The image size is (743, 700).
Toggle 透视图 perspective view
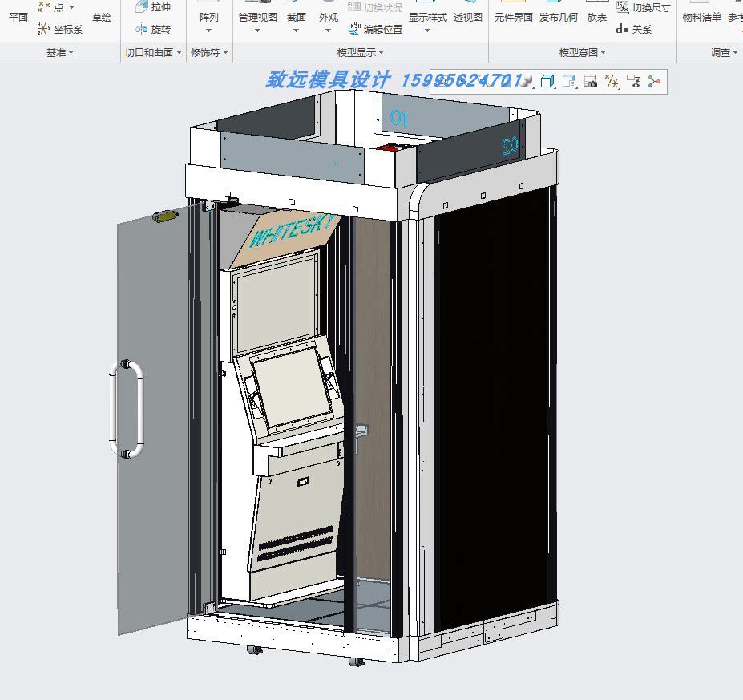click(468, 18)
